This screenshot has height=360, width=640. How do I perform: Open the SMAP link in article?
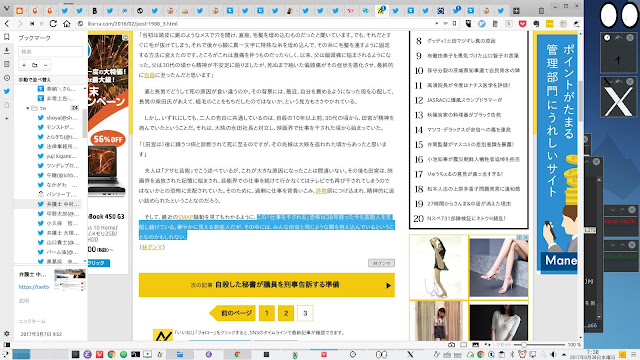tap(185, 217)
